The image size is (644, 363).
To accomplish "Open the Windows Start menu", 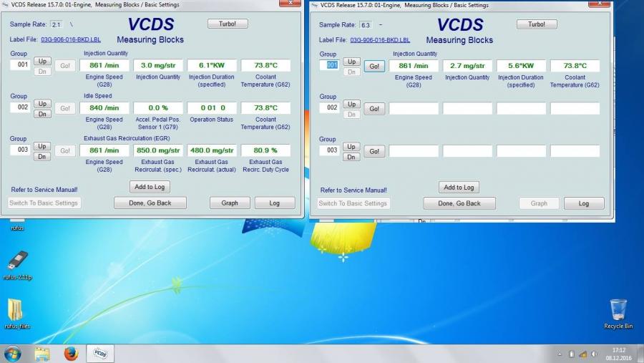I will point(13,354).
